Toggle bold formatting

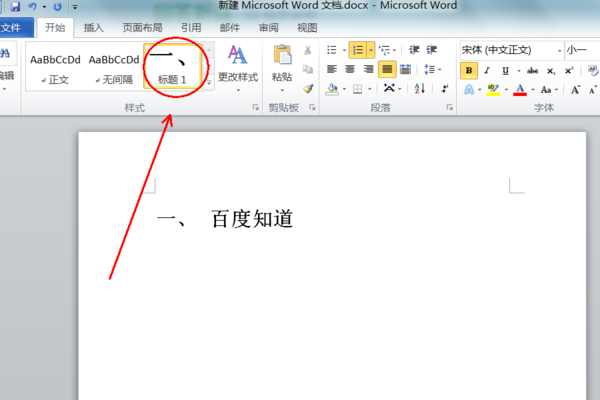[x=469, y=71]
